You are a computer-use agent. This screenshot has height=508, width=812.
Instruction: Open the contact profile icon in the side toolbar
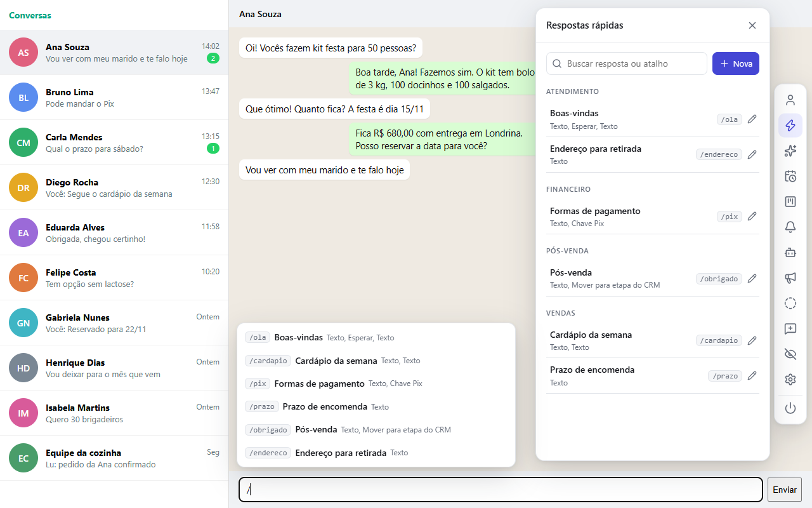(790, 100)
